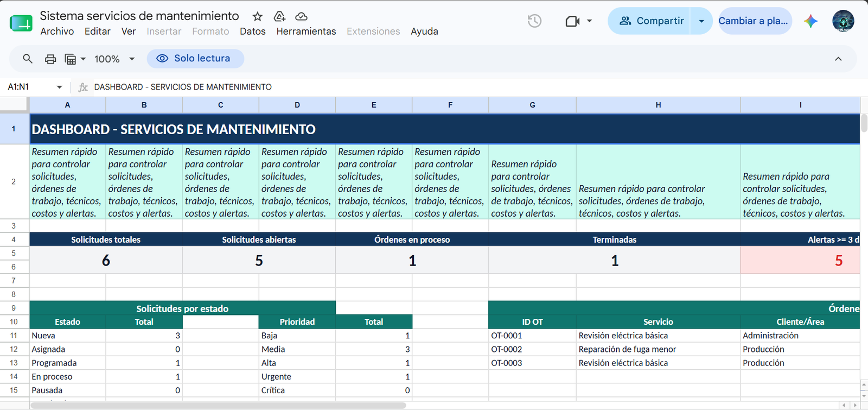Click the Crítica priority cell
Image resolution: width=868 pixels, height=410 pixels.
(297, 390)
